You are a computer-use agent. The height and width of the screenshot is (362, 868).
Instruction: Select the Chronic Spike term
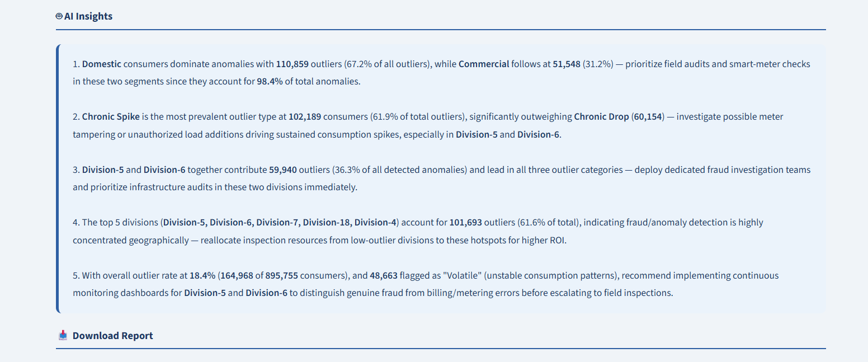point(110,117)
